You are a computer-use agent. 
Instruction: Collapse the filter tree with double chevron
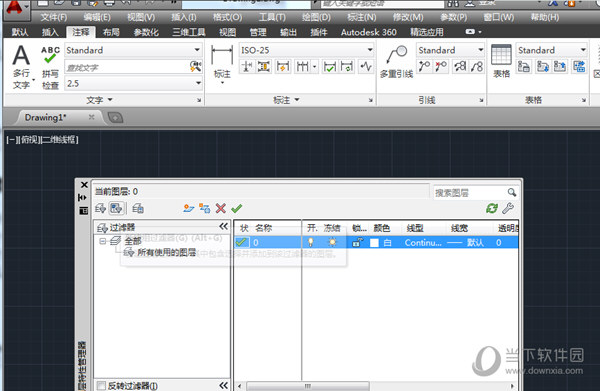tap(223, 226)
